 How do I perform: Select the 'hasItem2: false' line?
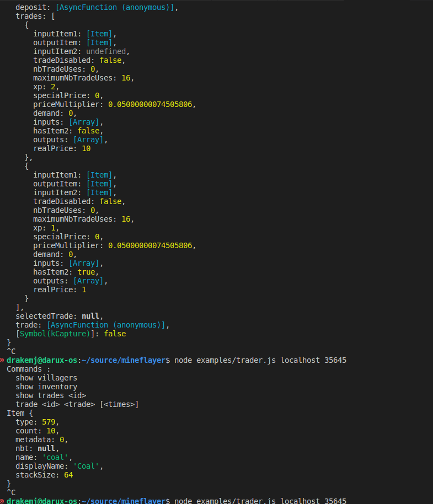(x=68, y=131)
